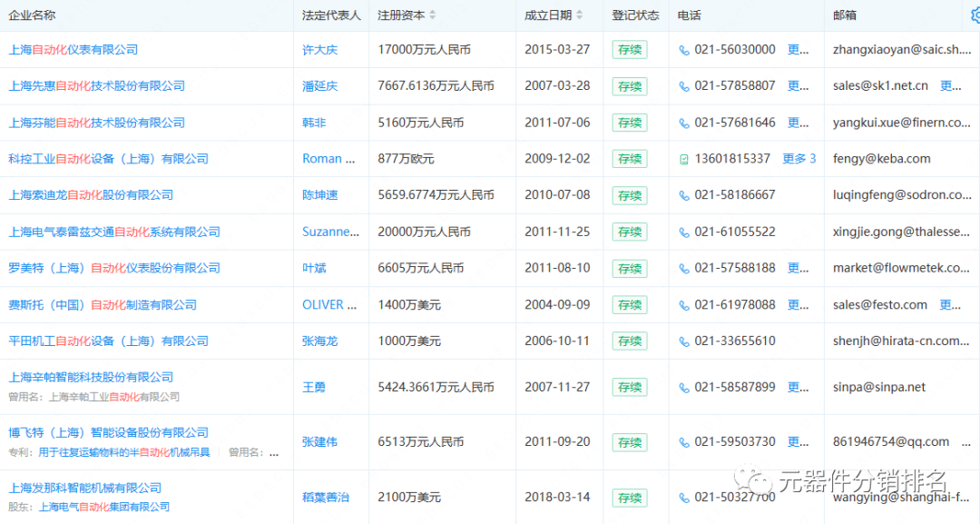Image resolution: width=980 pixels, height=524 pixels.
Task: Open patent link 用于往复运输物料的半自动化机械吊具
Action: [124, 452]
